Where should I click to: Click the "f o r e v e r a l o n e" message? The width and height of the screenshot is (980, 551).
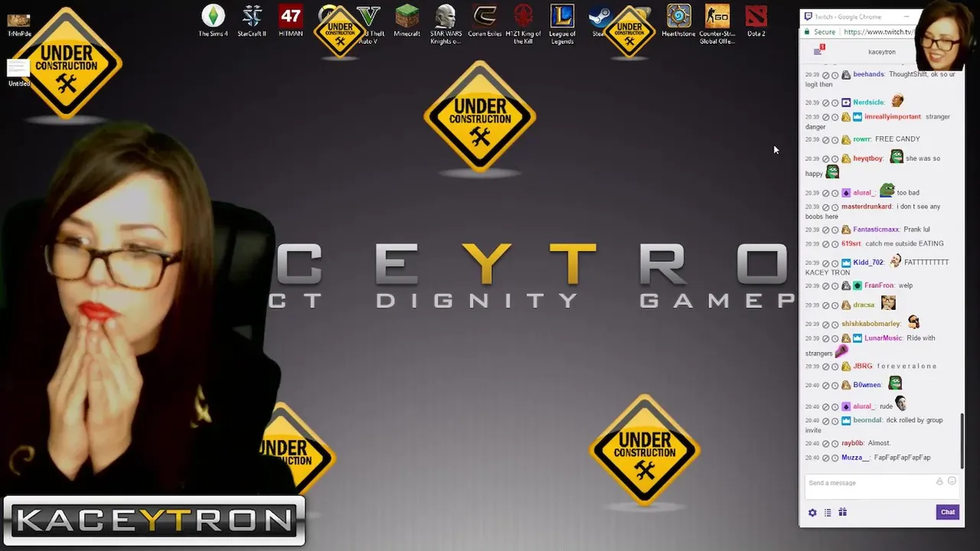pyautogui.click(x=906, y=366)
